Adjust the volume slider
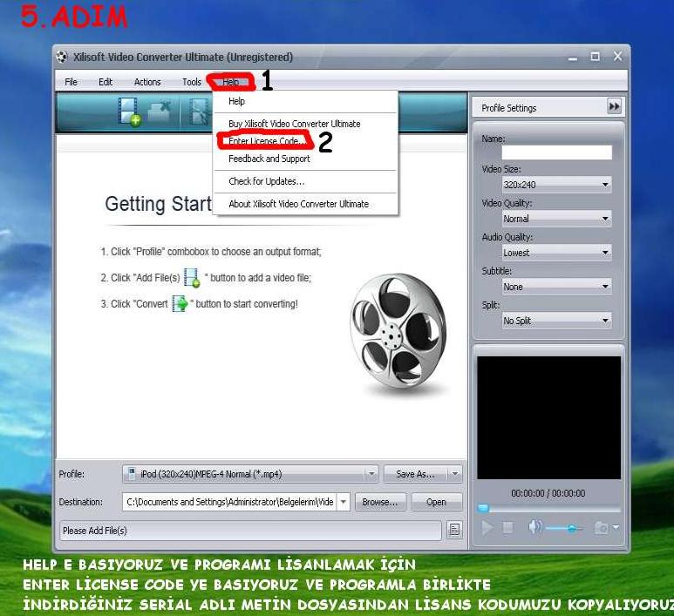This screenshot has height=616, width=674. point(564,528)
